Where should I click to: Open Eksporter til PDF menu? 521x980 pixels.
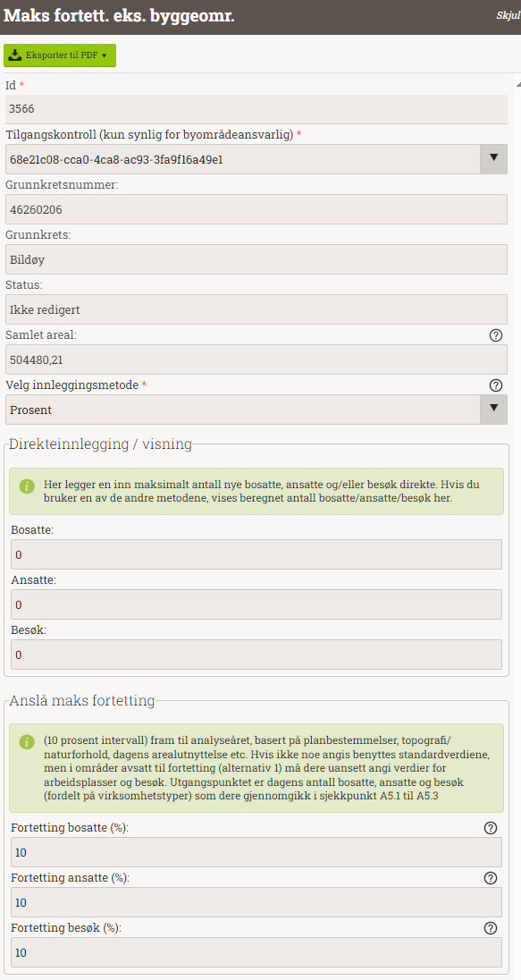[x=60, y=55]
